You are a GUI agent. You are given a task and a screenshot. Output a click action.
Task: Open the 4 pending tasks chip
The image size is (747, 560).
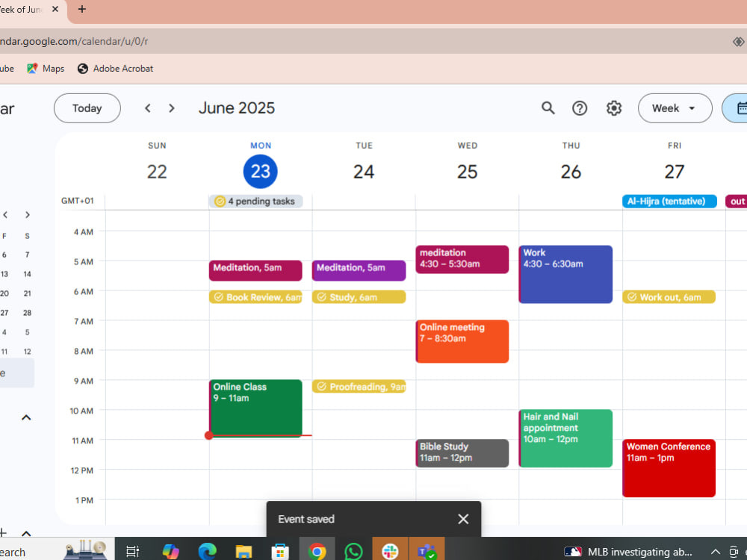pyautogui.click(x=255, y=201)
